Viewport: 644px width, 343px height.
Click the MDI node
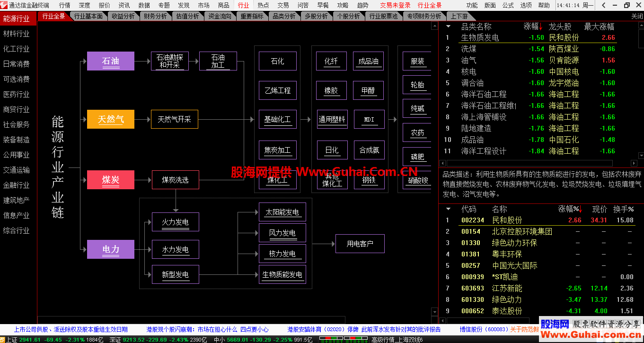[x=369, y=120]
